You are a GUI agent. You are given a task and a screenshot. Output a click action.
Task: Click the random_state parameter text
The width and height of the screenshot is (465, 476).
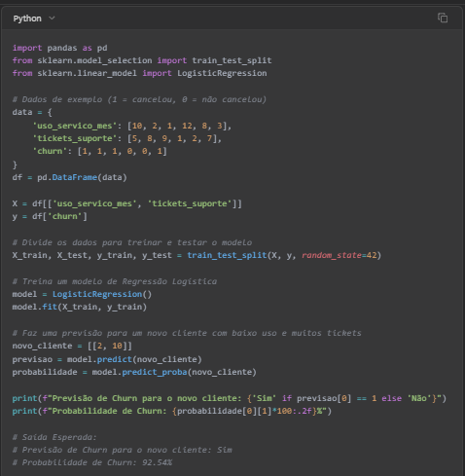point(332,255)
